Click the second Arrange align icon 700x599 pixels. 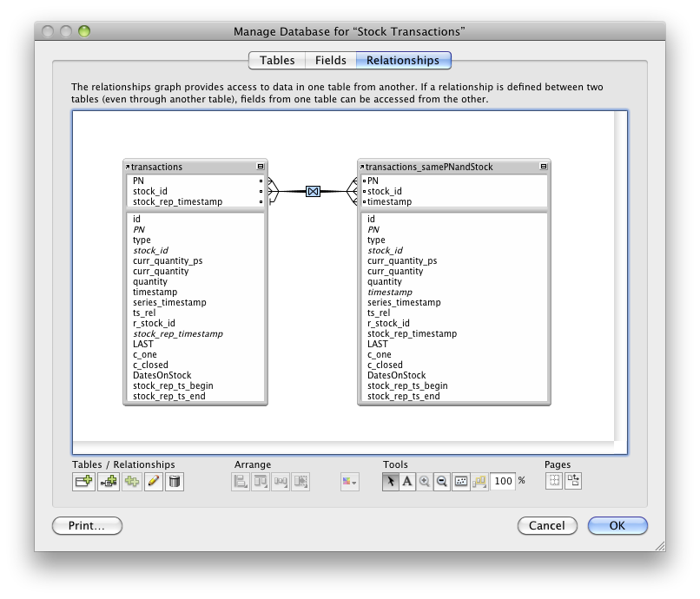pos(261,482)
